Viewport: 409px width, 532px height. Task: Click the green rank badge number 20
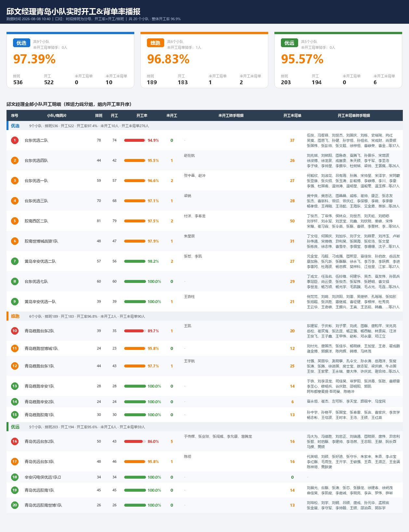(15, 505)
